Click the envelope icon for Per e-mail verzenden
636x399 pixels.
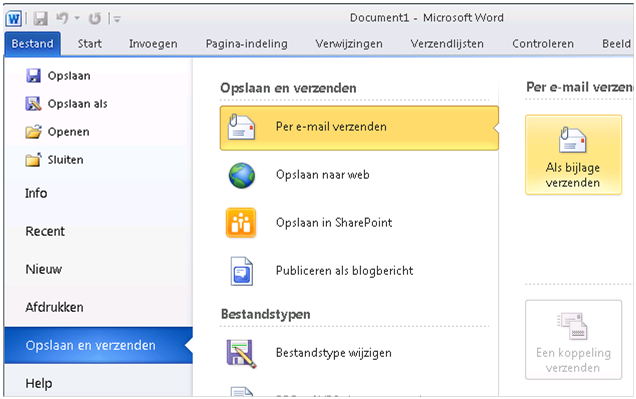241,127
